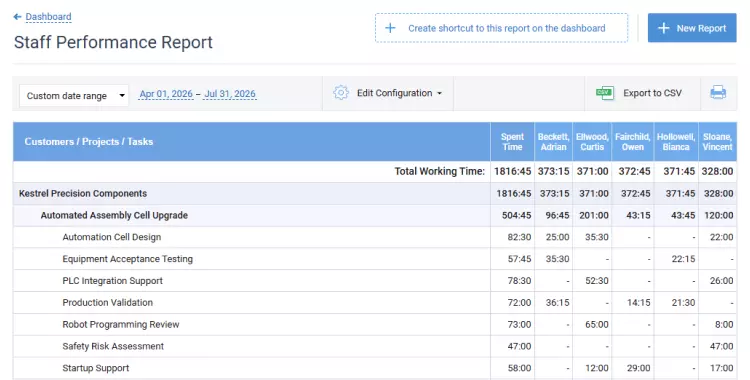Click the CSV file icon
The image size is (750, 380).
click(x=605, y=93)
